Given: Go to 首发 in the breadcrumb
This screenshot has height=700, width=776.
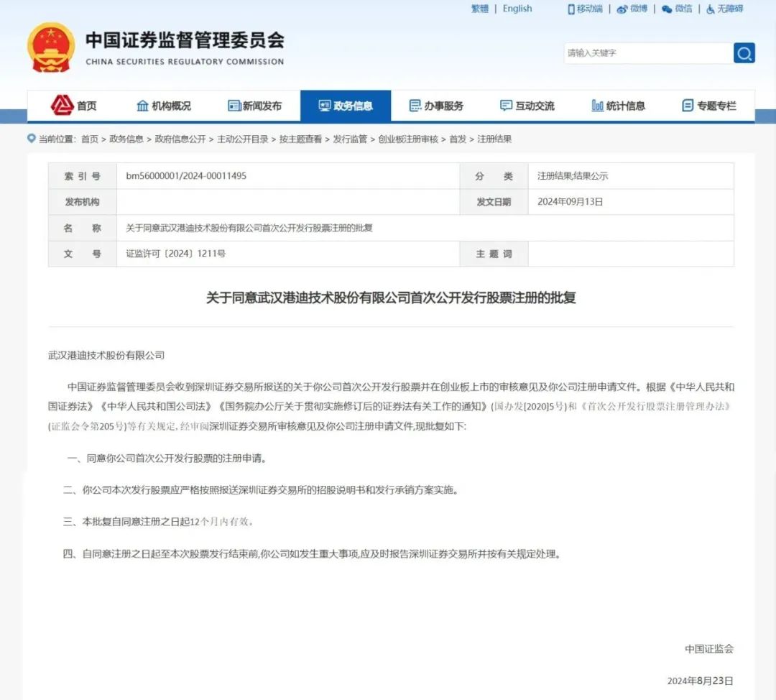Looking at the screenshot, I should [x=458, y=139].
